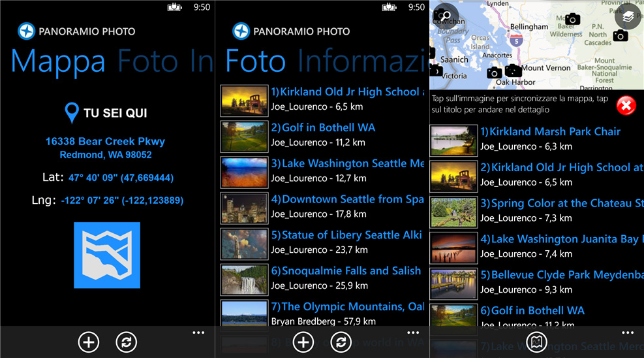
Task: Tap the map book icon in bottom bar
Action: point(536,342)
